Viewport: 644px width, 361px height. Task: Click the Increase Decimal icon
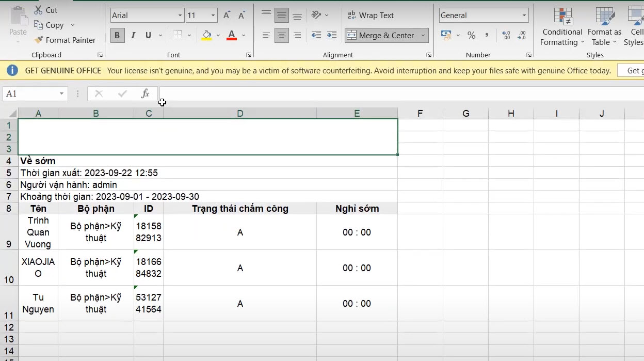tap(506, 35)
